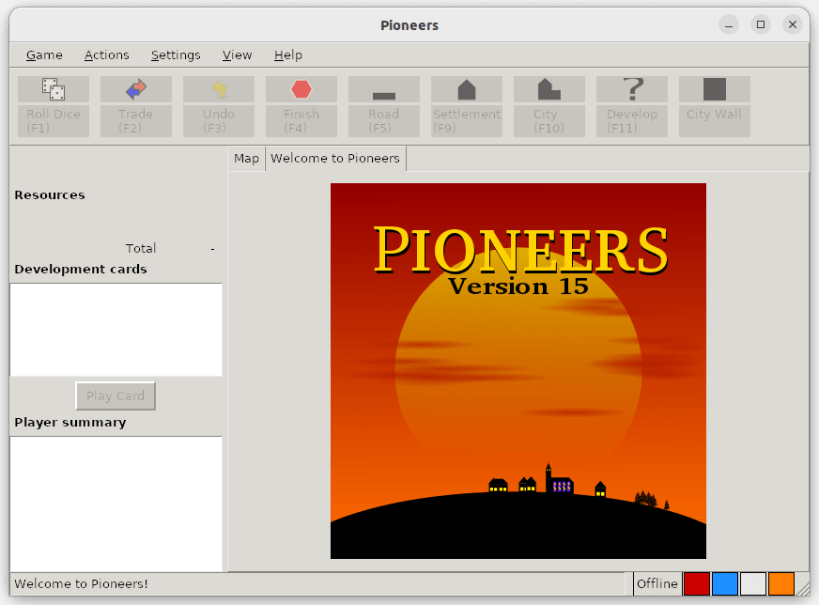The height and width of the screenshot is (605, 819).
Task: Click inside the Development cards list
Action: pos(116,330)
